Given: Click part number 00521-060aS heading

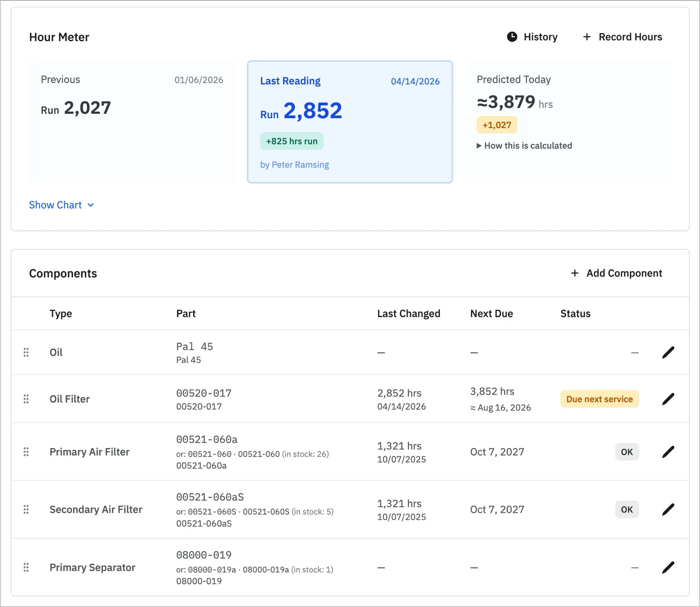Looking at the screenshot, I should (210, 497).
